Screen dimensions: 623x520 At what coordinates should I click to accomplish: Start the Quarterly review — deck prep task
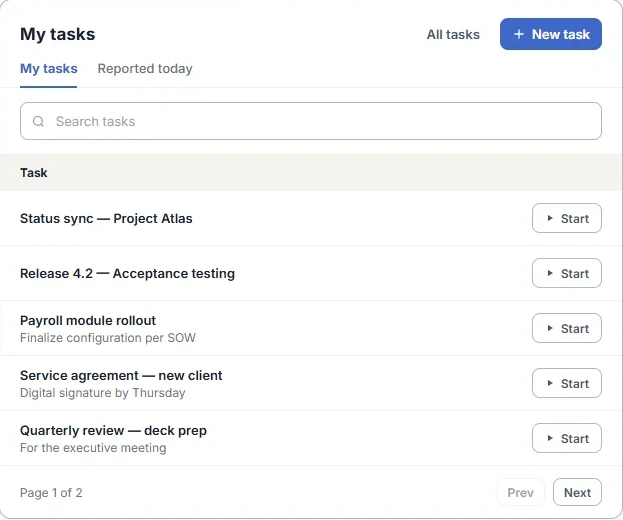(567, 438)
